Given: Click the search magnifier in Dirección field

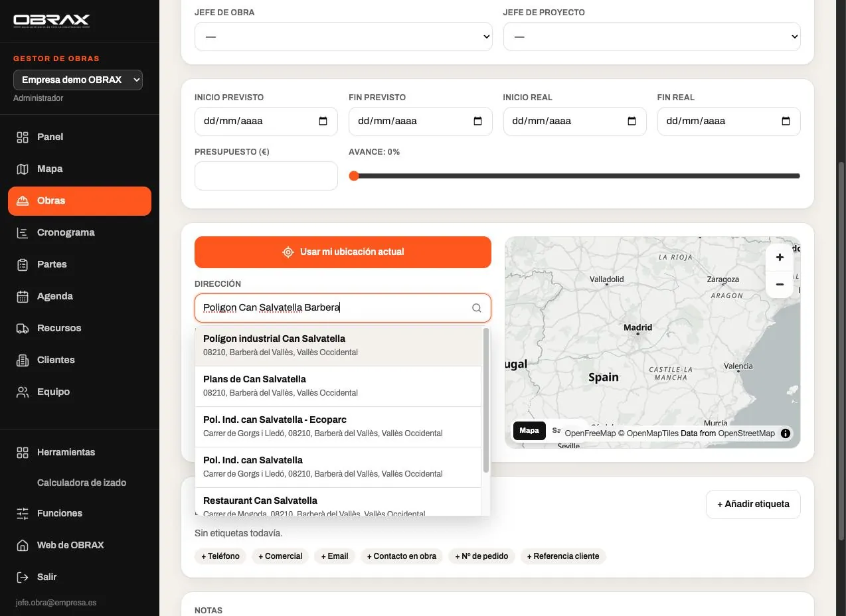Looking at the screenshot, I should click(476, 308).
